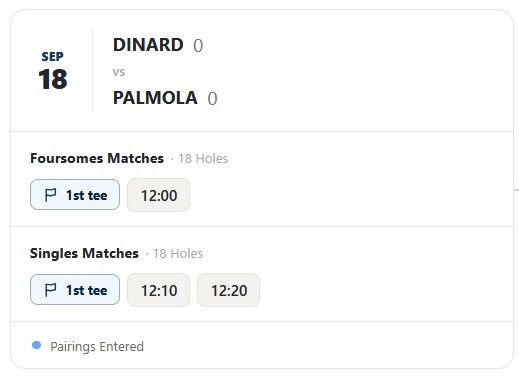This screenshot has width=519, height=379.
Task: Select the Singles Matches heading
Action: coord(84,253)
